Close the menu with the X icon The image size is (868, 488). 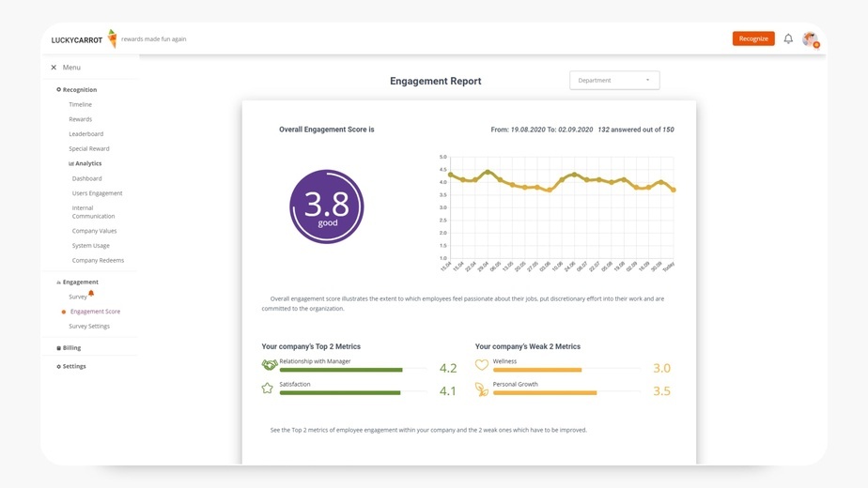(54, 68)
